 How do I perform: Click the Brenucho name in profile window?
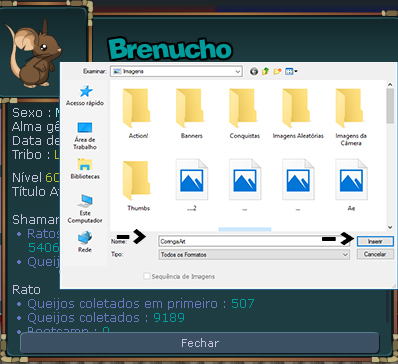coord(169,49)
